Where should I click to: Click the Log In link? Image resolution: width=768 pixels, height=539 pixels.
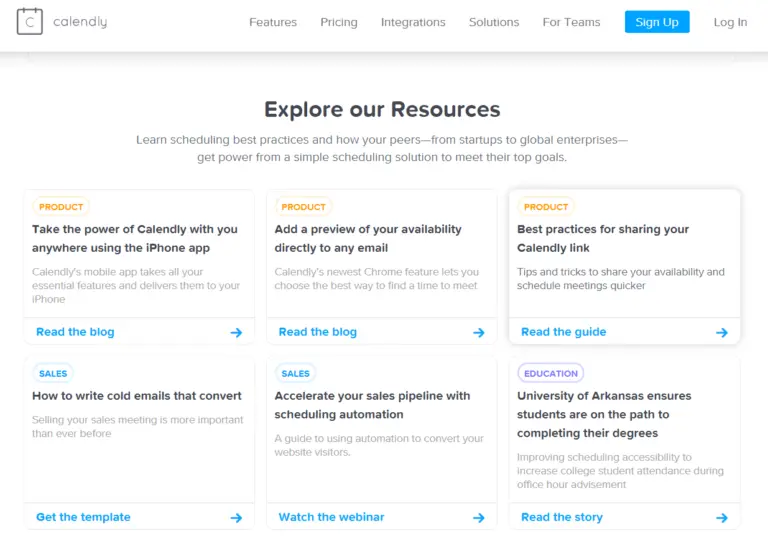pyautogui.click(x=730, y=22)
